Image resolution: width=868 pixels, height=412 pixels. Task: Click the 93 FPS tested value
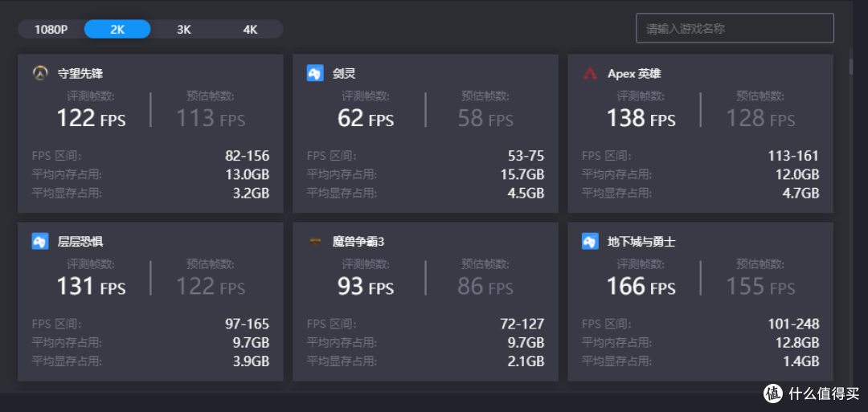pos(366,287)
